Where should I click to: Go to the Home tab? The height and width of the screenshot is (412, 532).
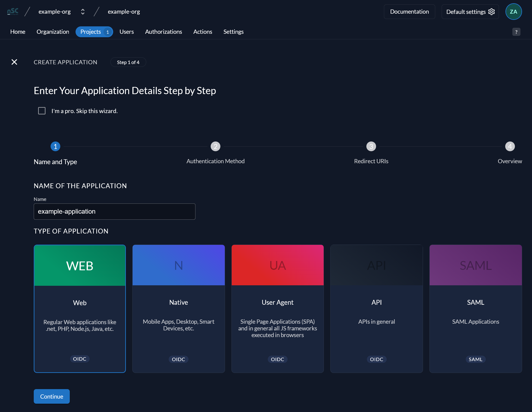tap(18, 32)
